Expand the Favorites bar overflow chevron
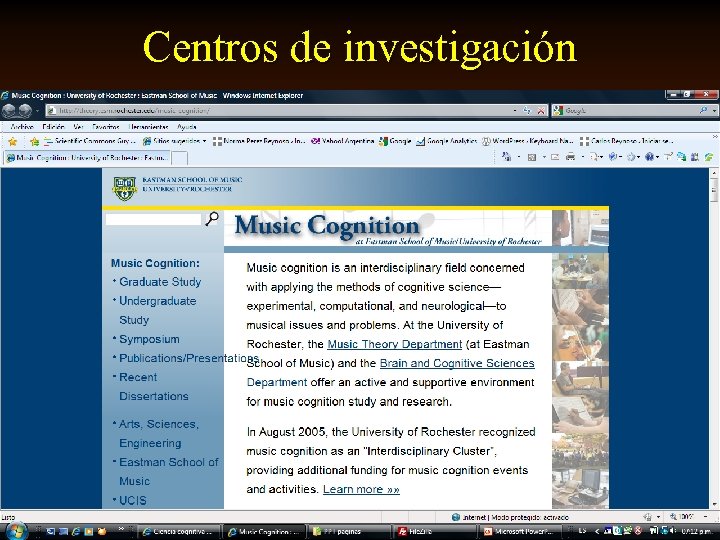Image resolution: width=720 pixels, height=540 pixels. coord(715,137)
